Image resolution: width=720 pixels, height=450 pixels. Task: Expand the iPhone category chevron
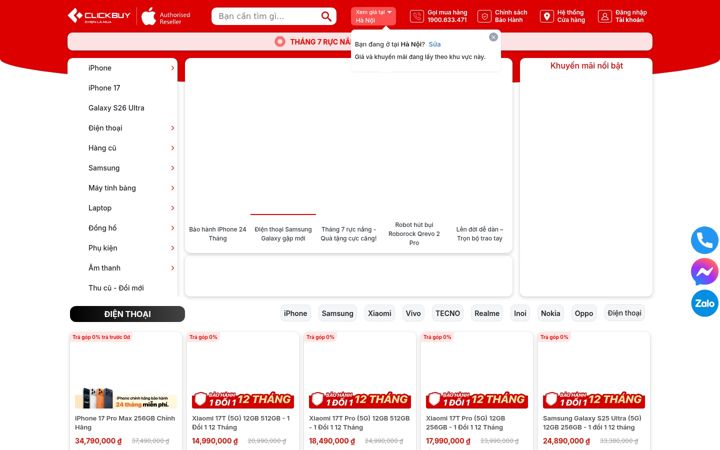point(173,68)
